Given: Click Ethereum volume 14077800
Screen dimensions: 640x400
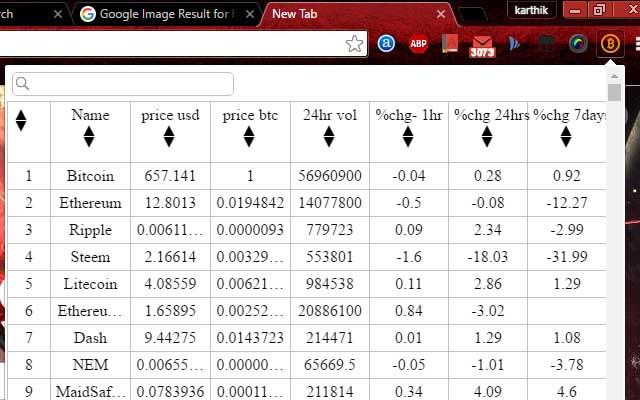Looking at the screenshot, I should pyautogui.click(x=330, y=203).
